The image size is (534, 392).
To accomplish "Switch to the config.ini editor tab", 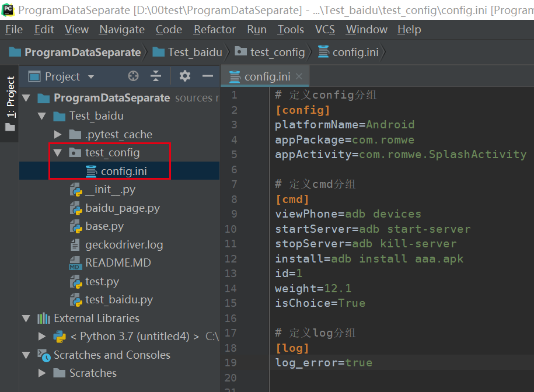I will coord(268,76).
